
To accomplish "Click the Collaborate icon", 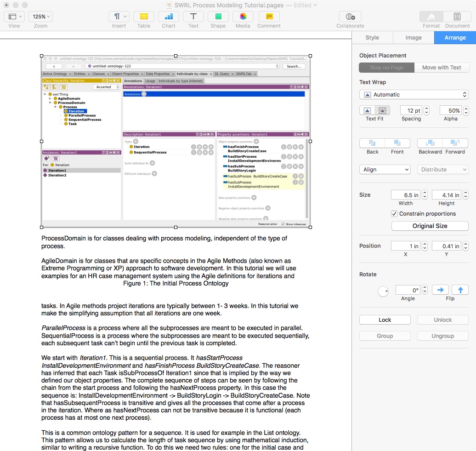I will [350, 17].
